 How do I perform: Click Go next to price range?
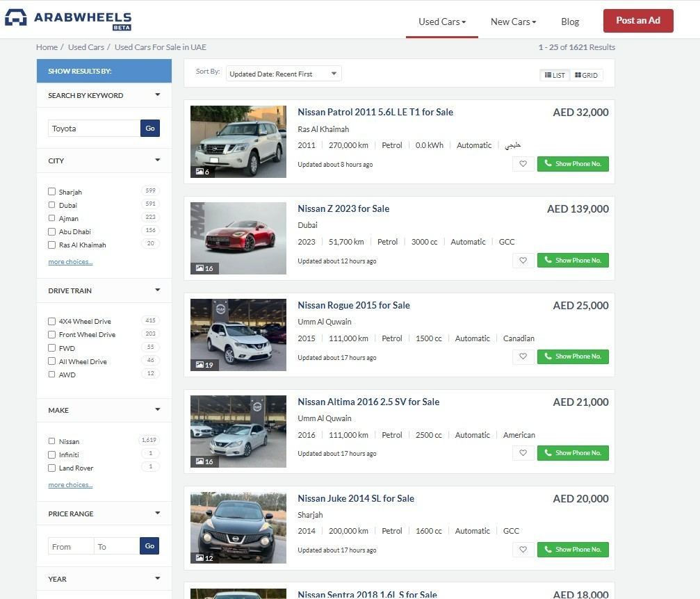click(x=149, y=546)
